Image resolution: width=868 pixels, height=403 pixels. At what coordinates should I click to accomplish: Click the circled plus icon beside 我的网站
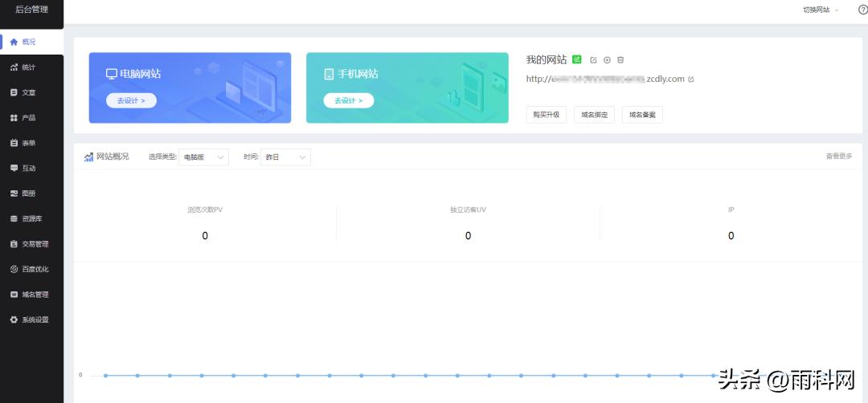point(607,59)
